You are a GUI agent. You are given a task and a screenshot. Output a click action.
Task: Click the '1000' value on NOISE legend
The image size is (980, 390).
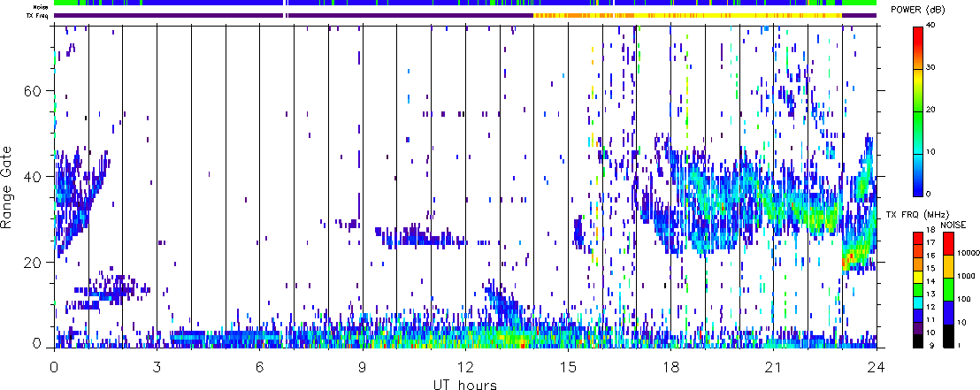pos(966,276)
